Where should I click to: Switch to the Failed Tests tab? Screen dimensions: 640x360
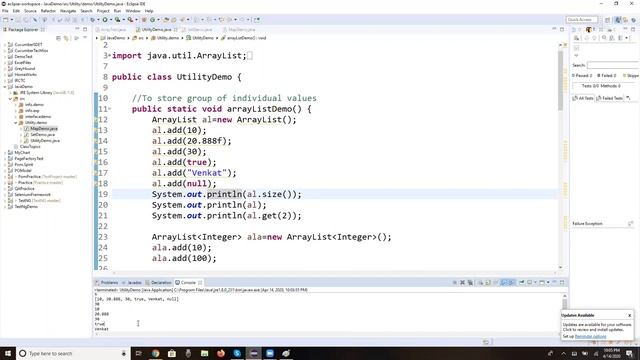(609, 98)
